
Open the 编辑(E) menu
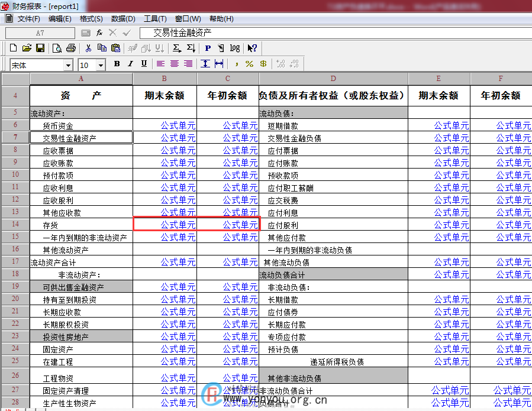(60, 19)
